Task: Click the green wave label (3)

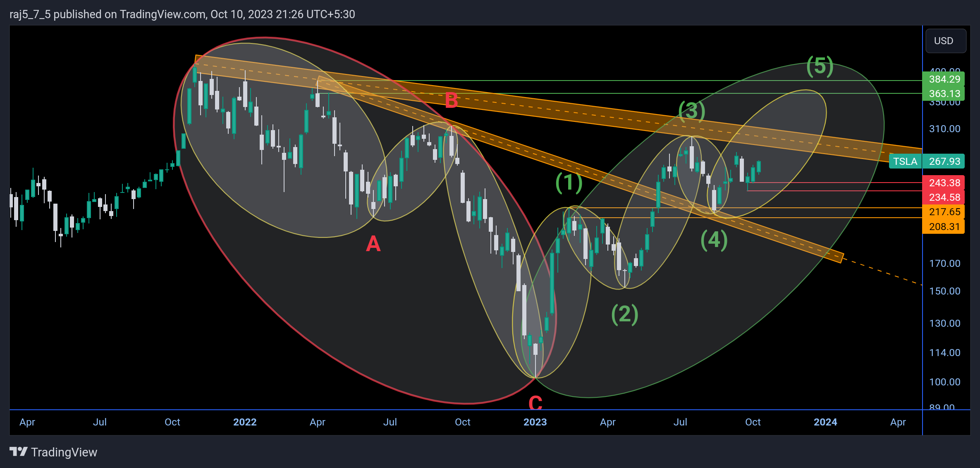Action: 692,111
